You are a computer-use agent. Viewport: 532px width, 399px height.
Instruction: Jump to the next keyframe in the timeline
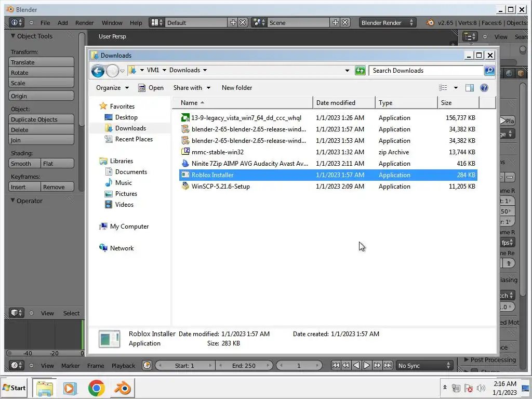pos(377,365)
